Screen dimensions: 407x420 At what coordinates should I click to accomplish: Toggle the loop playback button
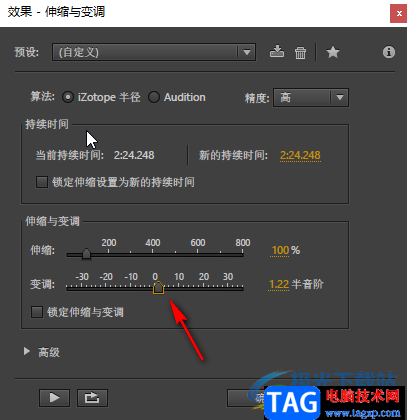[92, 398]
